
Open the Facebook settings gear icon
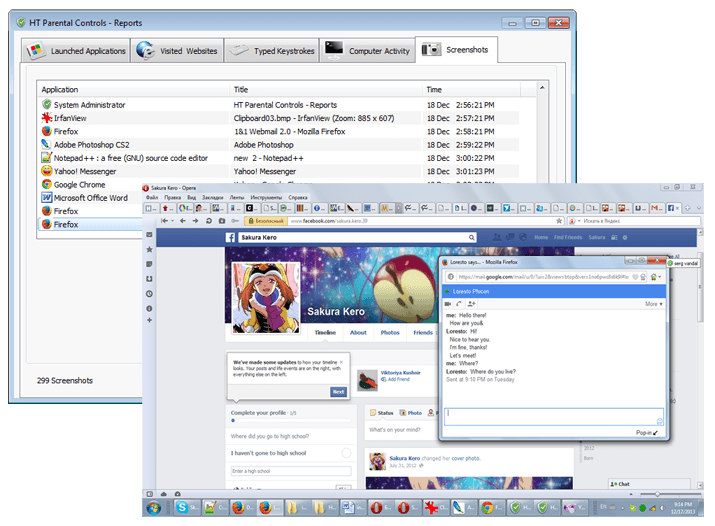625,237
